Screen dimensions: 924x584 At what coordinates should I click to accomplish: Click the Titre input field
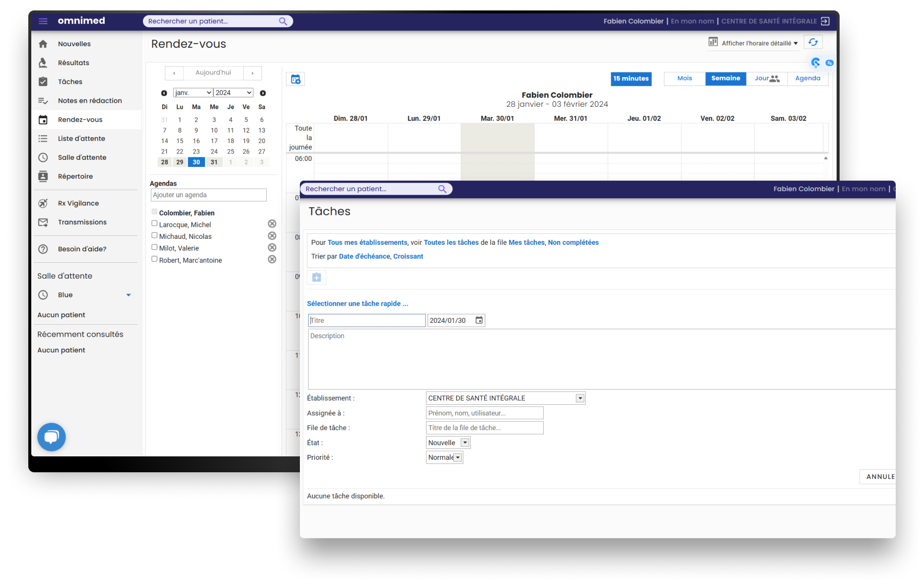point(366,320)
